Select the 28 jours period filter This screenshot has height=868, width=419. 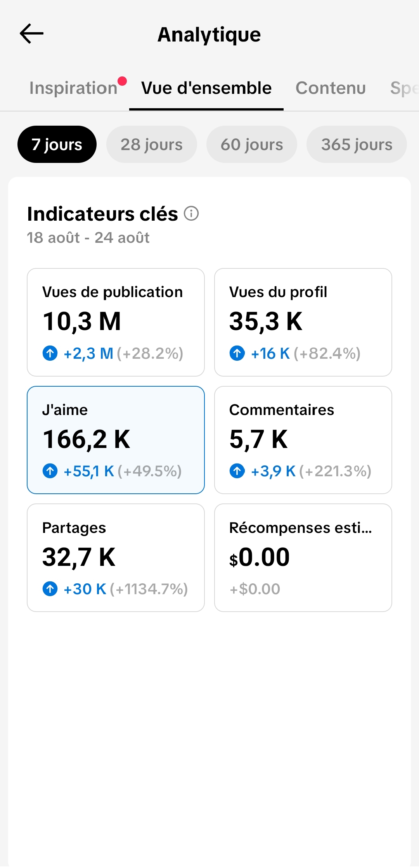click(x=152, y=144)
